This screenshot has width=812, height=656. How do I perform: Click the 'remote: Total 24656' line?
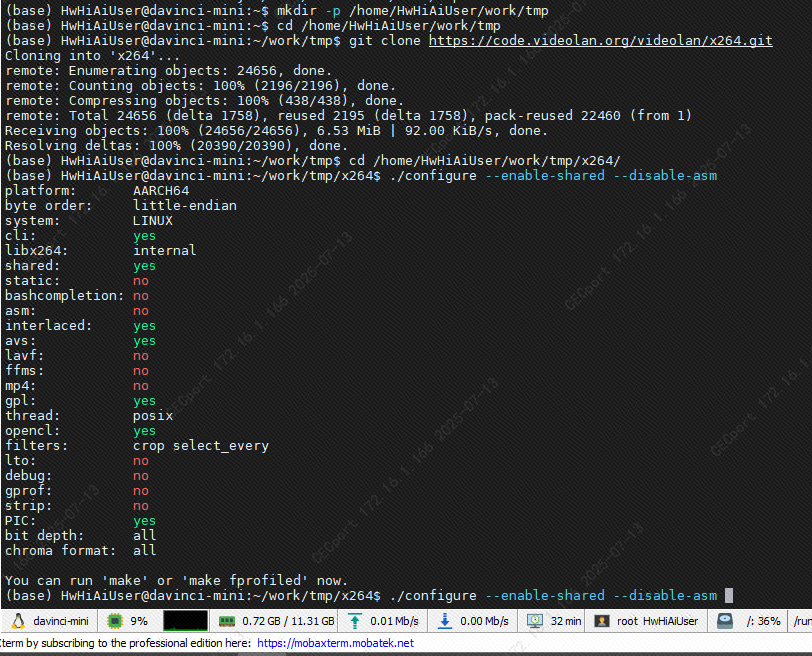click(348, 115)
